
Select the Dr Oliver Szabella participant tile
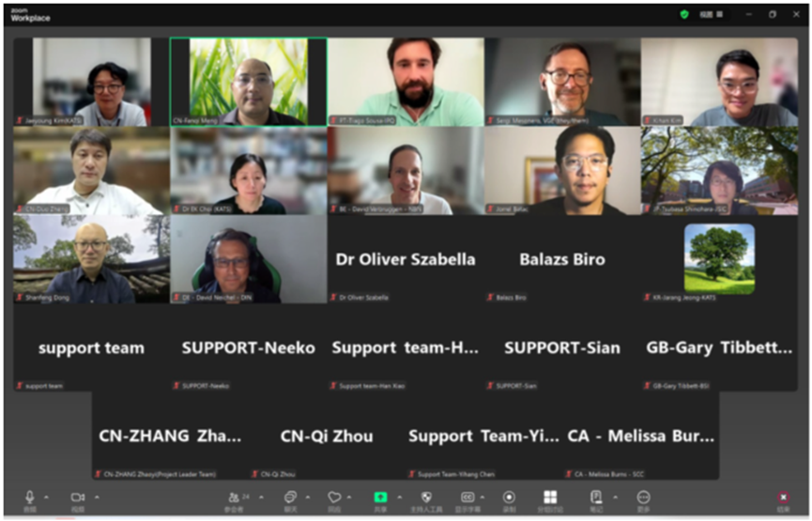(x=406, y=259)
